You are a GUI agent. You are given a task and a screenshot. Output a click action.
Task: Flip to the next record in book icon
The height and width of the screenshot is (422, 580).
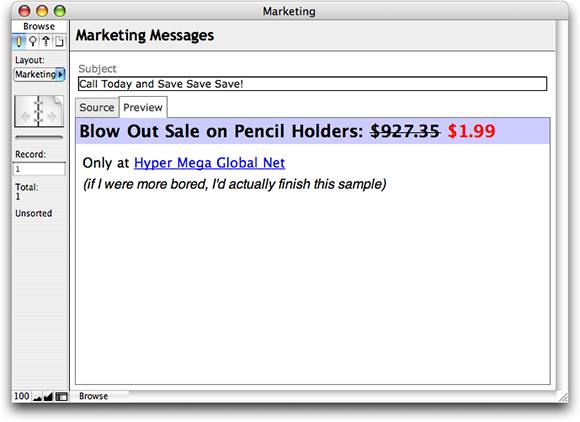51,117
